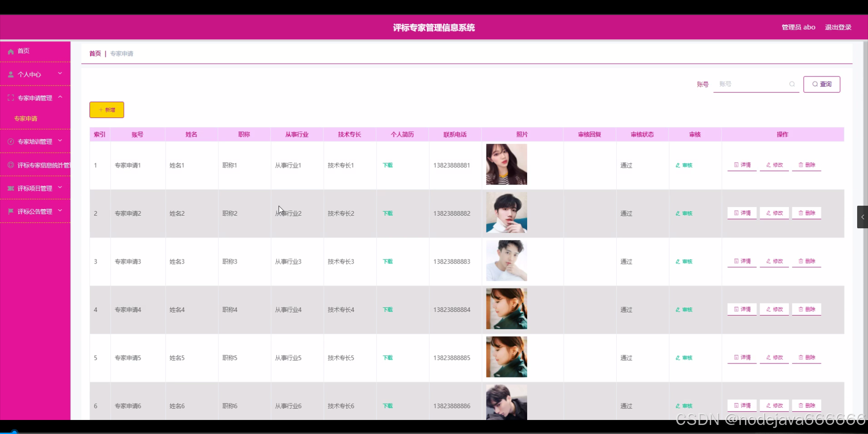
Task: Click the 查询 search button
Action: click(x=821, y=84)
